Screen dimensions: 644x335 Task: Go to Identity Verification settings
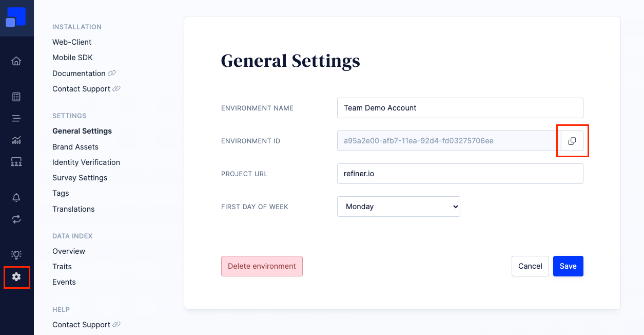pyautogui.click(x=86, y=162)
